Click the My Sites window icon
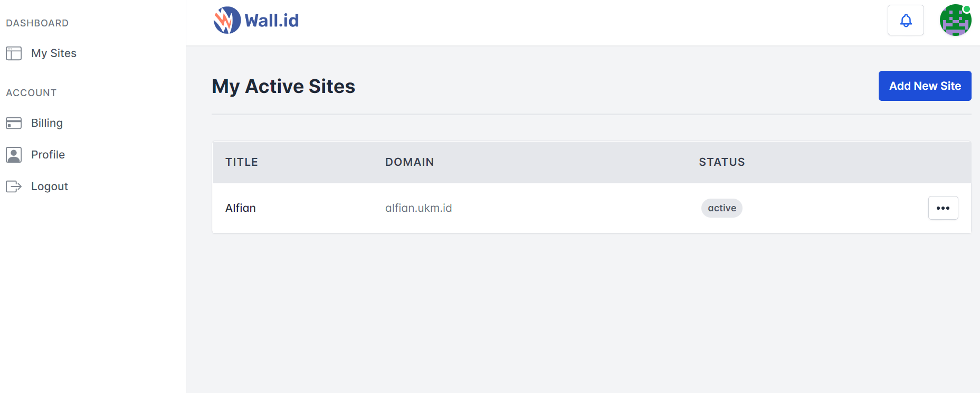This screenshot has width=980, height=393. coord(13,53)
